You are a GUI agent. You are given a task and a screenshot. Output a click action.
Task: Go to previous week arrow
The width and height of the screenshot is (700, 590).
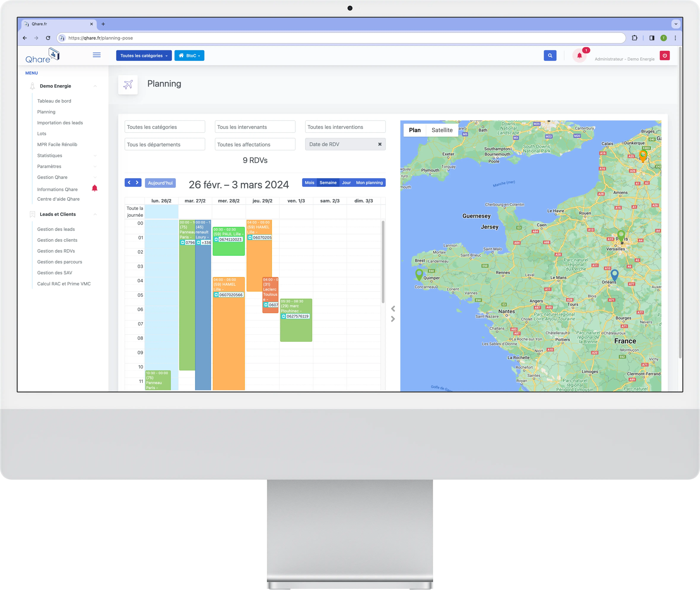pyautogui.click(x=129, y=183)
